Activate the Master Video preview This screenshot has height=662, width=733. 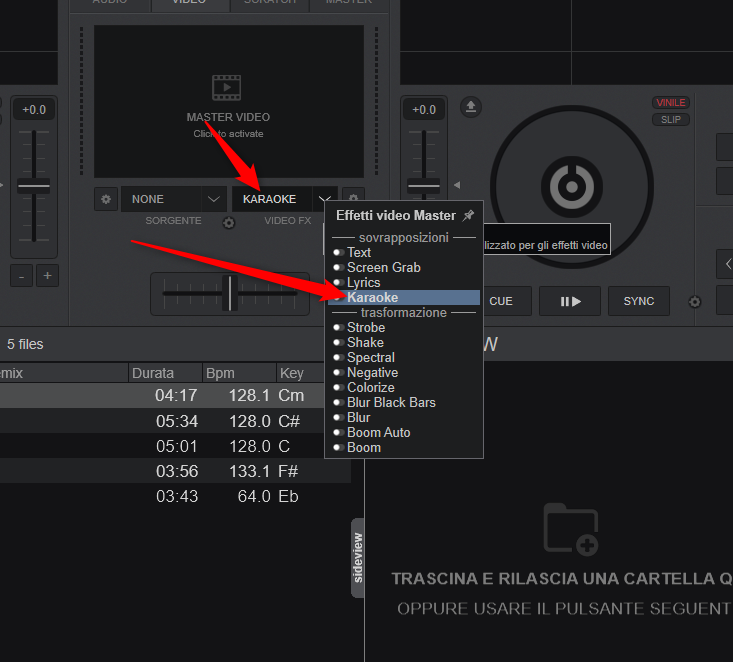tap(228, 101)
